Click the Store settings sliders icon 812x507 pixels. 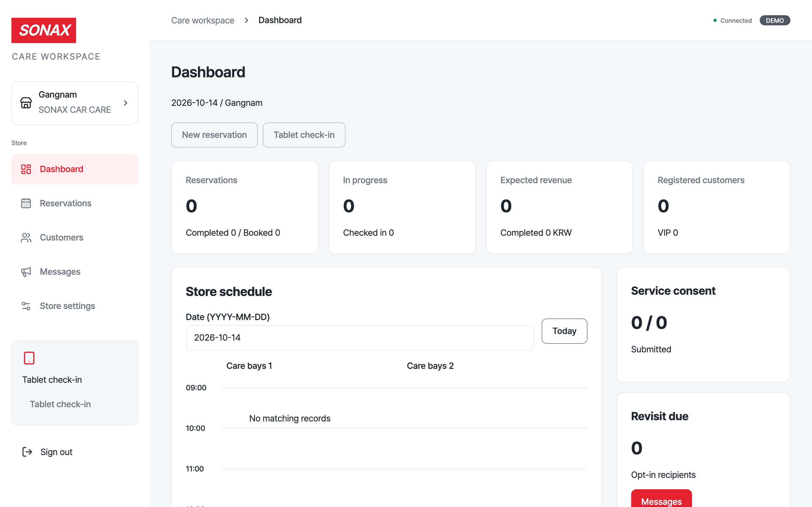pos(26,306)
